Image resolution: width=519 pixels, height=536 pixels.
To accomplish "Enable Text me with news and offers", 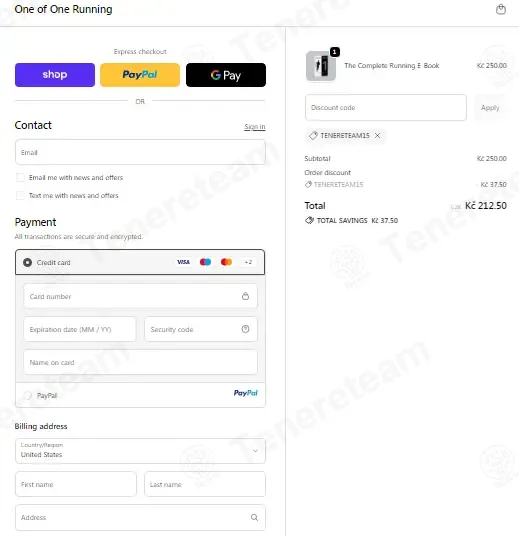I will tap(20, 196).
